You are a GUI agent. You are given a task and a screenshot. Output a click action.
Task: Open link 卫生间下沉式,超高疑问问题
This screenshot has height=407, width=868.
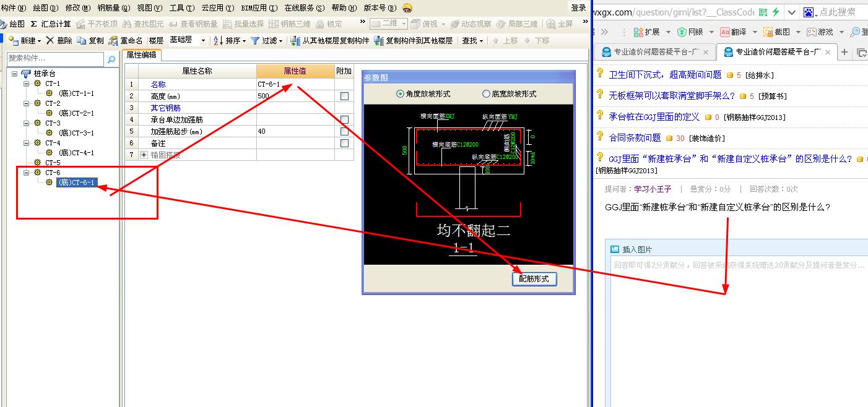(665, 75)
